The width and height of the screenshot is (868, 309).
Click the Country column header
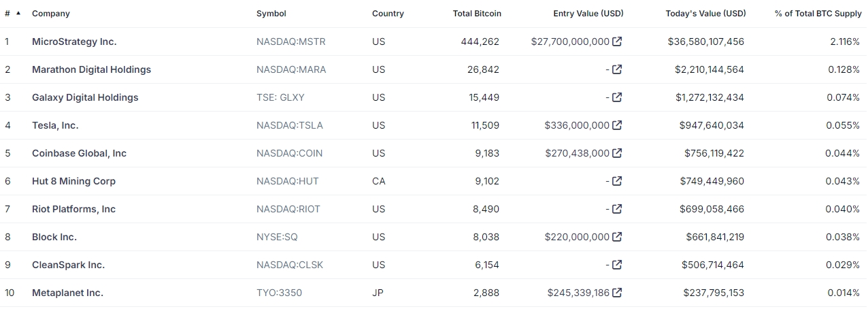388,14
